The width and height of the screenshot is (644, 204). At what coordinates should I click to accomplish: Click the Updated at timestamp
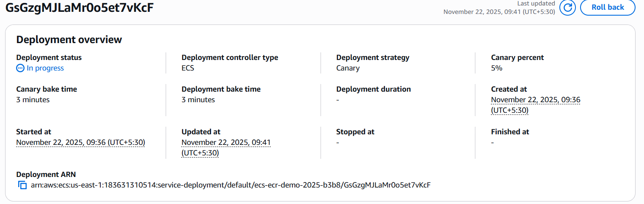point(226,147)
